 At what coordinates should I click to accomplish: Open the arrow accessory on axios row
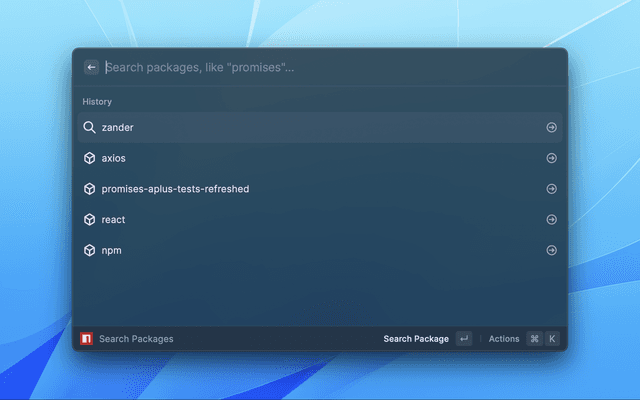tap(551, 158)
